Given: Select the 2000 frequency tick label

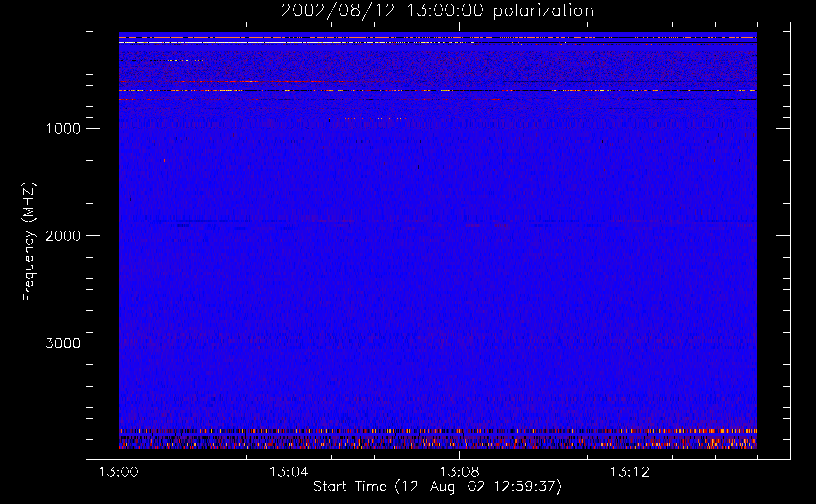Looking at the screenshot, I should click(x=63, y=236).
